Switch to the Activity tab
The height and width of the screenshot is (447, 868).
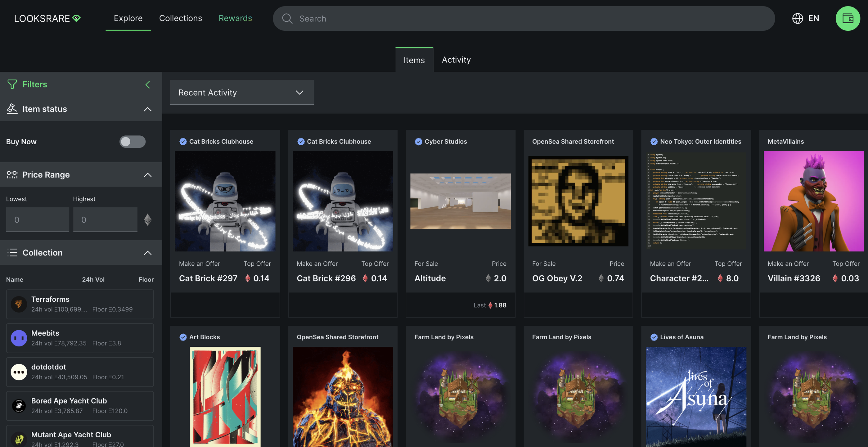pos(456,60)
